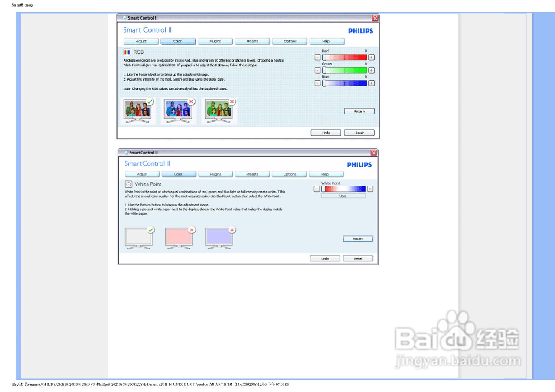Decrease Red value with minus button
The height and width of the screenshot is (392, 555).
pos(317,57)
